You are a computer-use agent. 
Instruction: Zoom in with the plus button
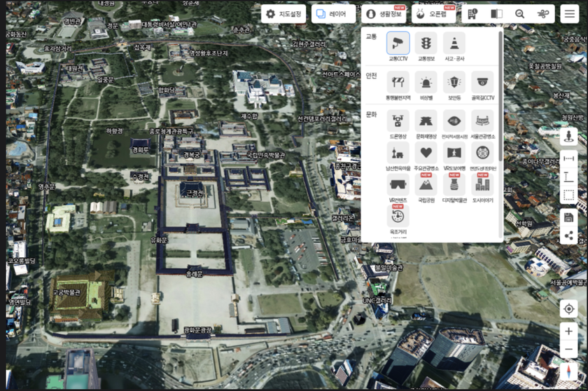[568, 332]
